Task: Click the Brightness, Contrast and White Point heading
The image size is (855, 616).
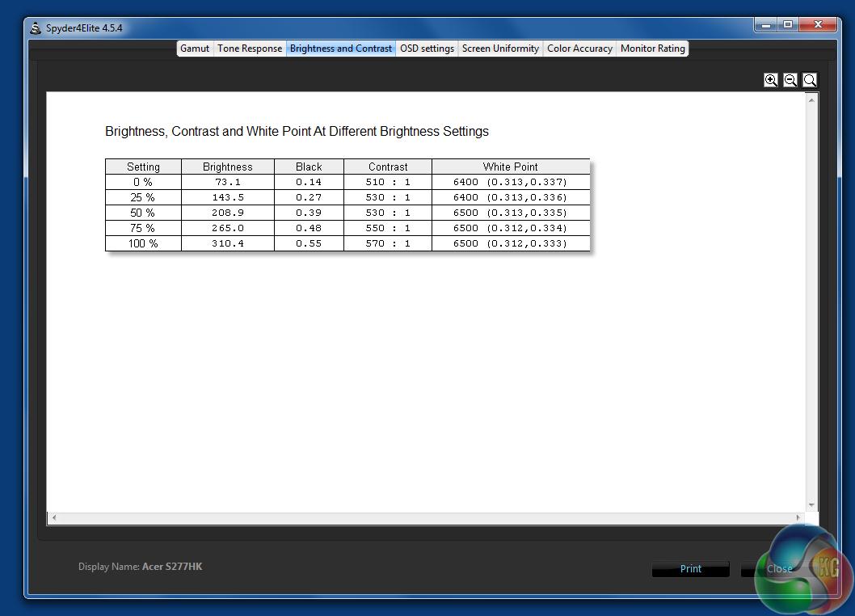Action: (x=297, y=132)
